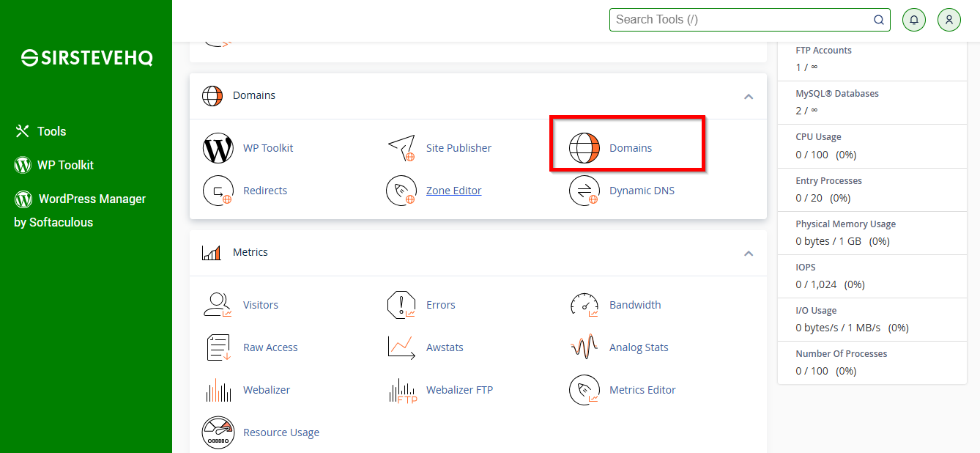Click the Resource Usage meter icon
980x453 pixels.
click(218, 432)
